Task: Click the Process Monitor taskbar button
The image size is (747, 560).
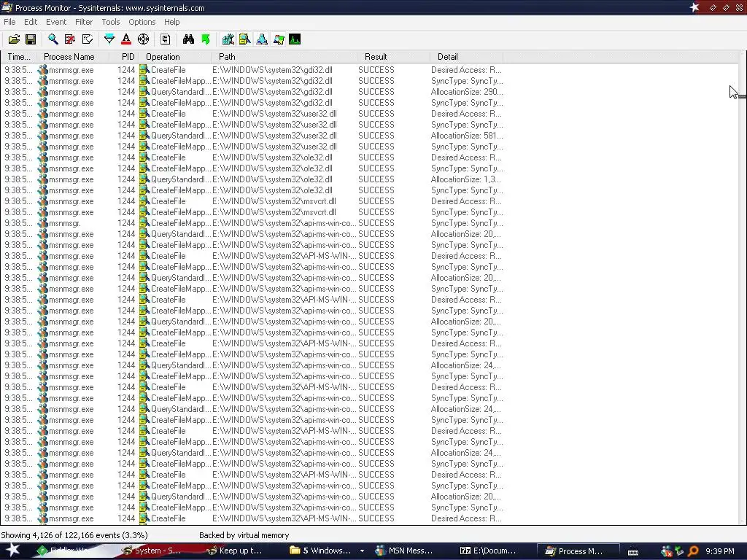Action: [578, 551]
